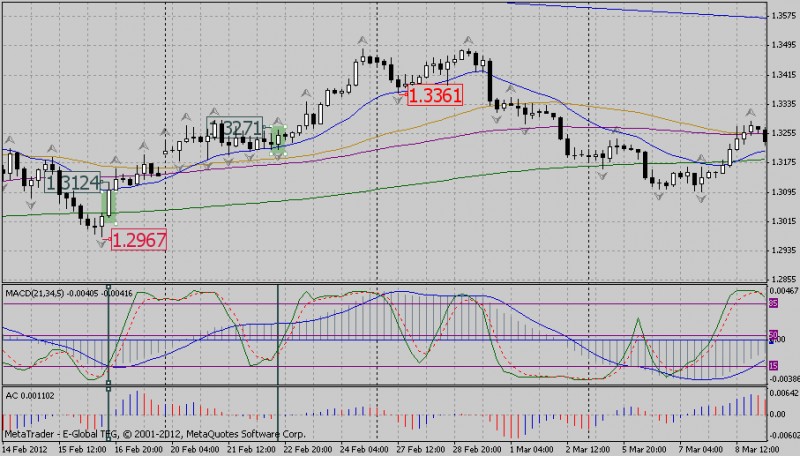Click the red 1.3361 price label

point(434,96)
